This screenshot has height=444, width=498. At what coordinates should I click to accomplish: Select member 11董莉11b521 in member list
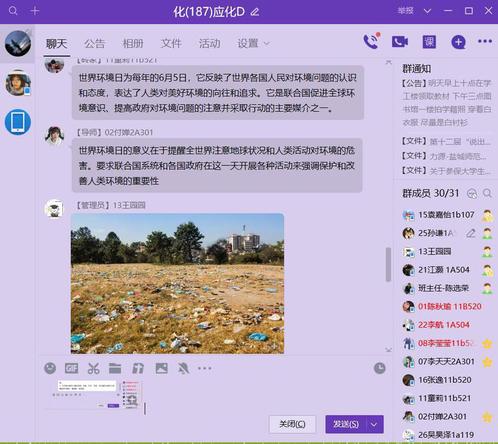(447, 398)
